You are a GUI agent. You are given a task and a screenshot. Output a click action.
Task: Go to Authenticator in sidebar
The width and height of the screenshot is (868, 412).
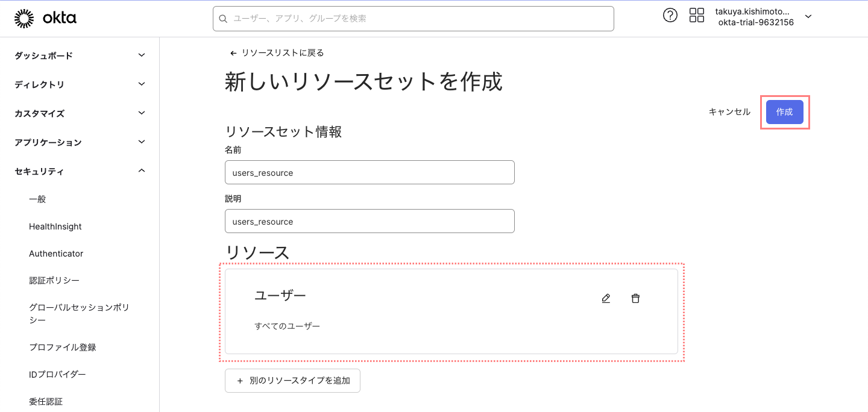56,254
